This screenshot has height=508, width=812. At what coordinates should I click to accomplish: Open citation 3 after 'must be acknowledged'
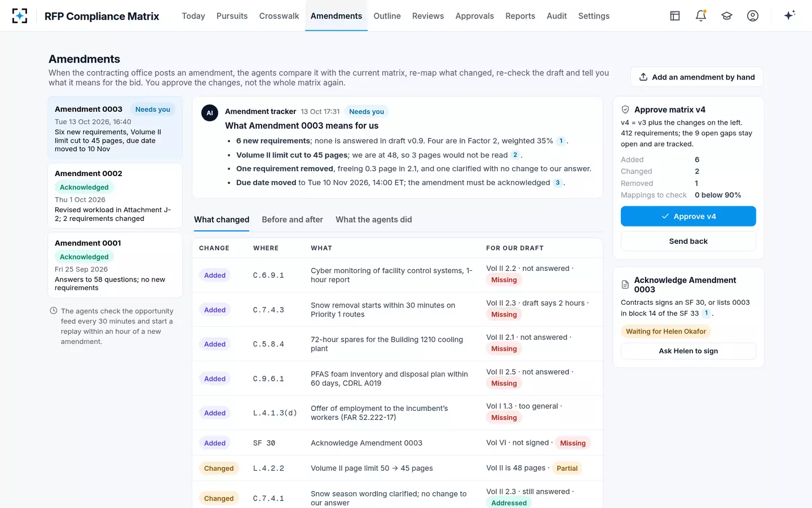(558, 183)
